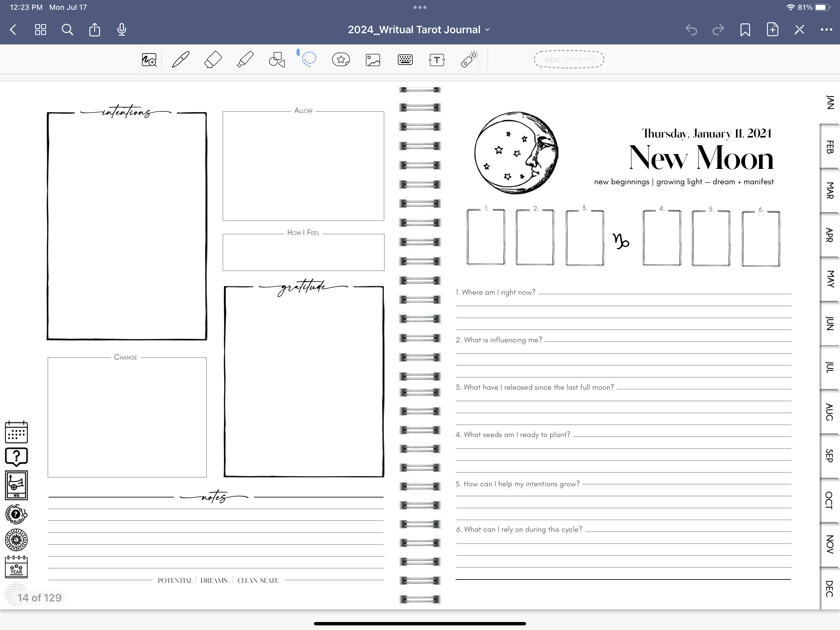Open the calendar link in sidebar
This screenshot has width=840, height=630.
pos(16,432)
